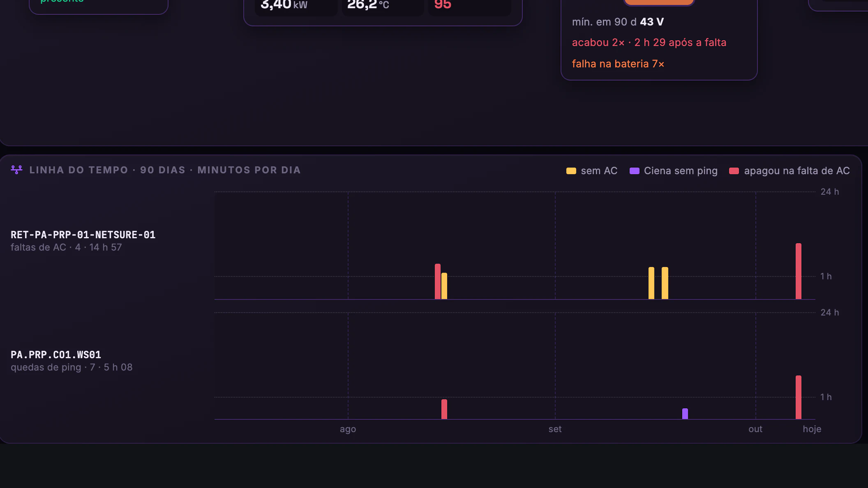The height and width of the screenshot is (488, 868).
Task: Click the timeline icon beside LINHA DO TEMPO
Action: [16, 170]
